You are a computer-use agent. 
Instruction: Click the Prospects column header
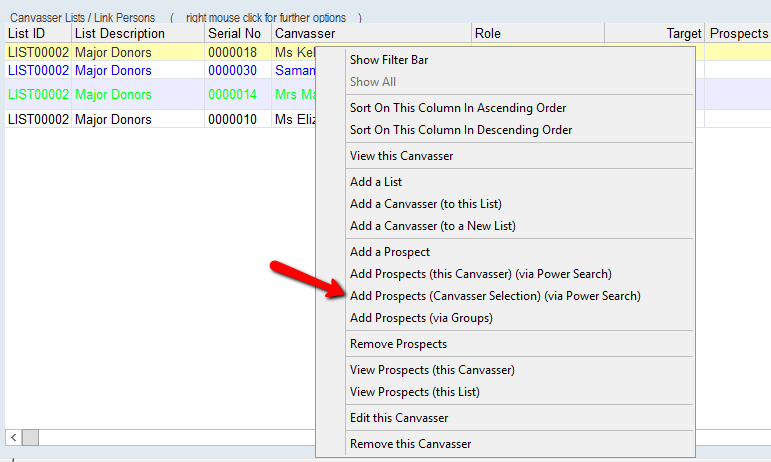pyautogui.click(x=738, y=33)
